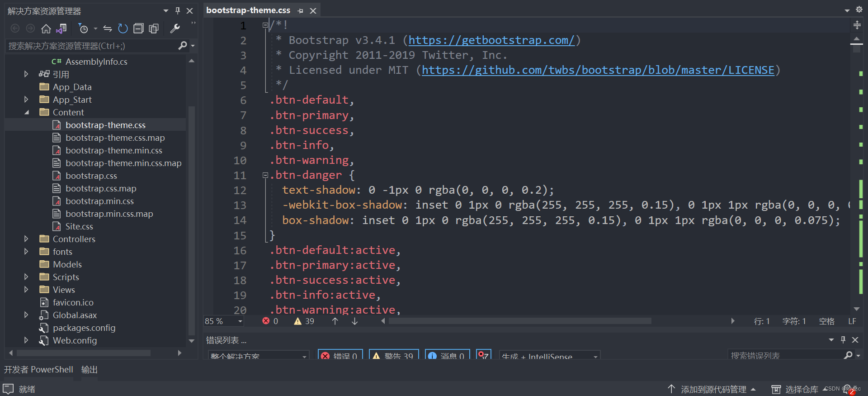Select packages.config file
The height and width of the screenshot is (396, 868).
coord(84,328)
